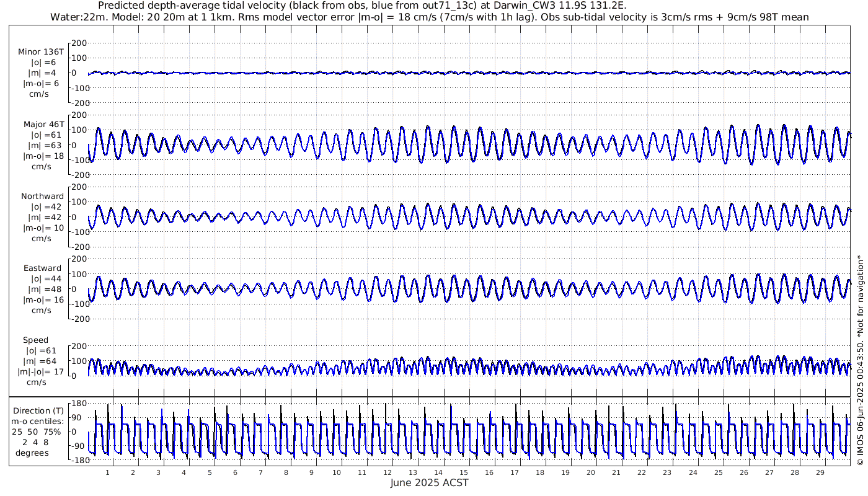Click the subtitle line starting "Water:22m. Model:"
Screen dimensions: 868x496
(x=429, y=17)
